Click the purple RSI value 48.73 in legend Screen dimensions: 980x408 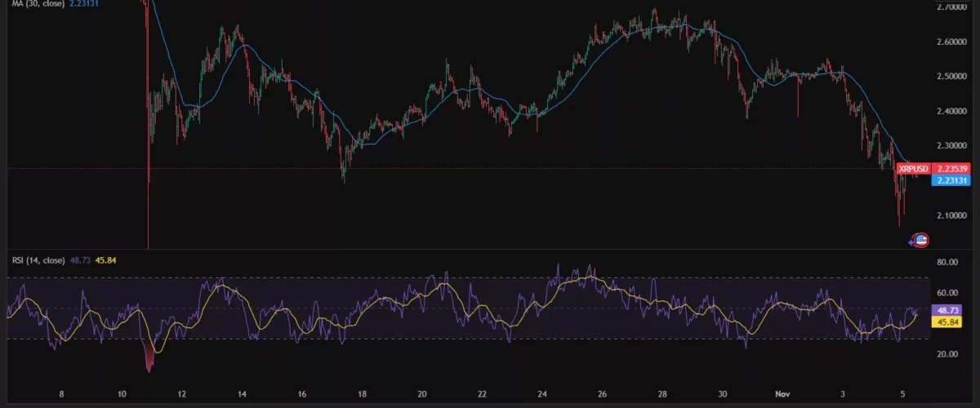[82, 260]
